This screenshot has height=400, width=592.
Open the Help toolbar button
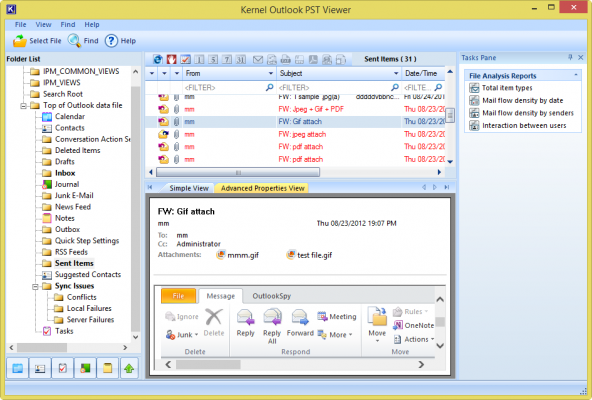(x=120, y=41)
